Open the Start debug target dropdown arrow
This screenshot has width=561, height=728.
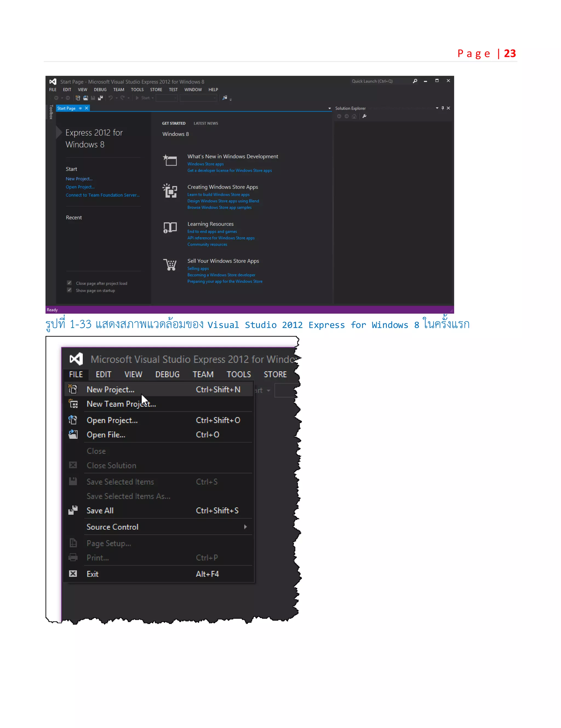[x=153, y=98]
